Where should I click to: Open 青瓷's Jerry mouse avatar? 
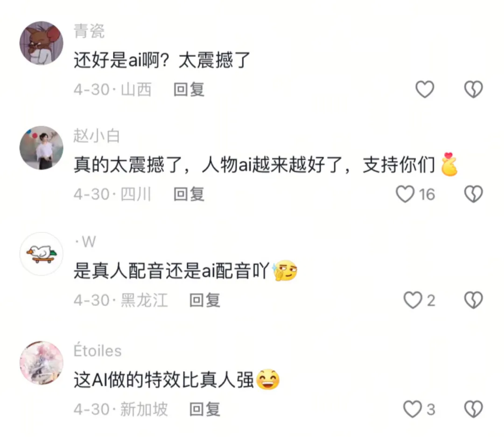click(42, 43)
